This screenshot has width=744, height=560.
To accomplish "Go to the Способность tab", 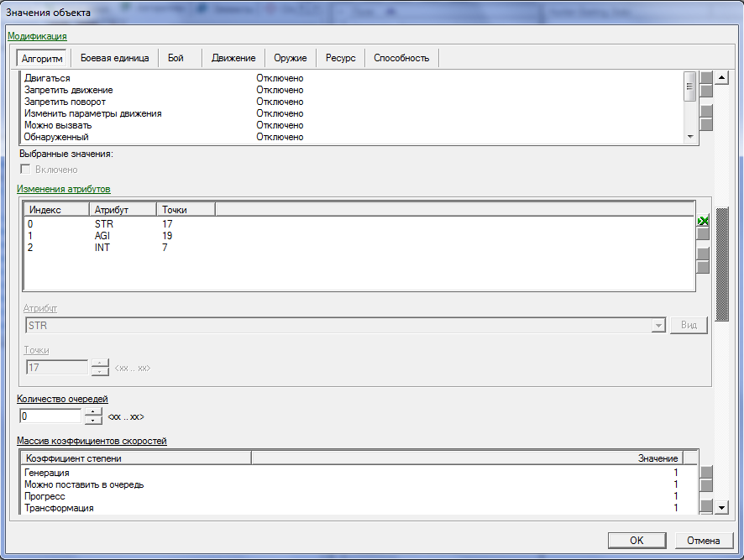I will [x=401, y=58].
